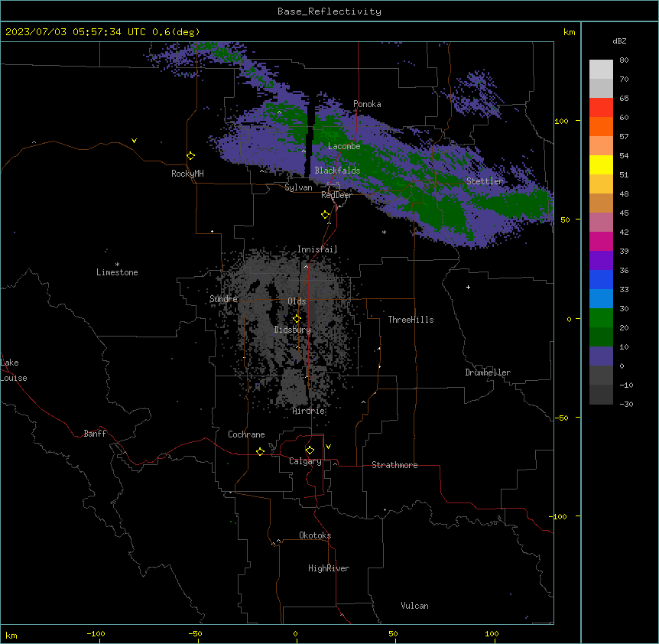Click the Stettler city label
The width and height of the screenshot is (659, 644).
[x=485, y=181]
